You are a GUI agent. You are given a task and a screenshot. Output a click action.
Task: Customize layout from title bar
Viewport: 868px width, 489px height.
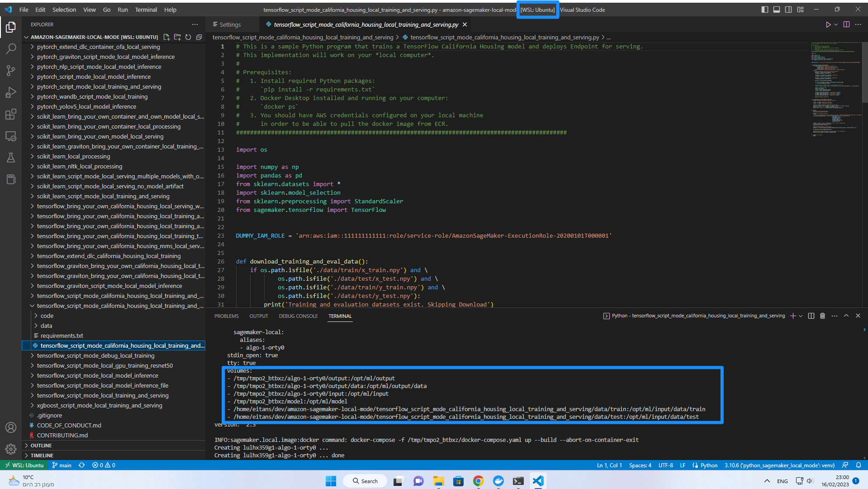(x=801, y=10)
